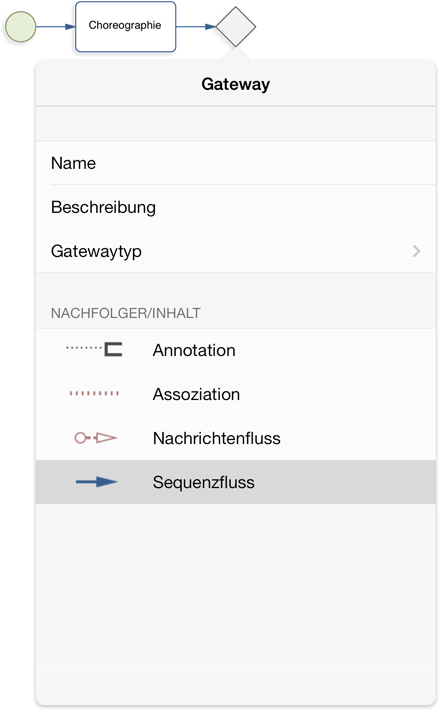
Task: Click into the Beschreibung field
Action: tap(235, 207)
